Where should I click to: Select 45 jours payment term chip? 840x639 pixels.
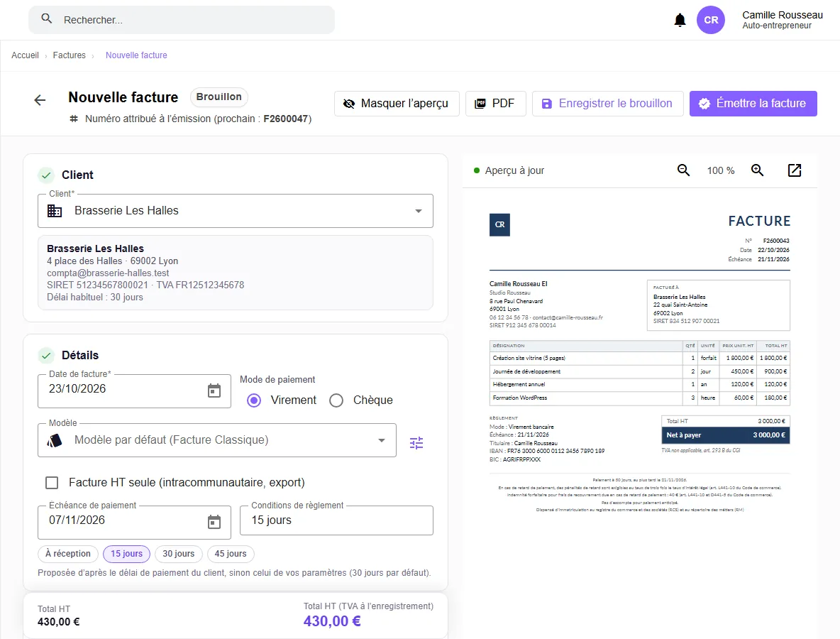coord(231,554)
